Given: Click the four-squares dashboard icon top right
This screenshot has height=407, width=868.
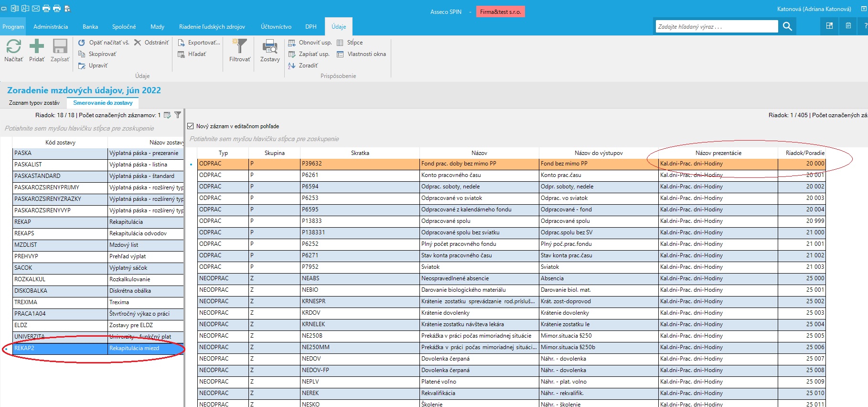Looking at the screenshot, I should coord(829,26).
